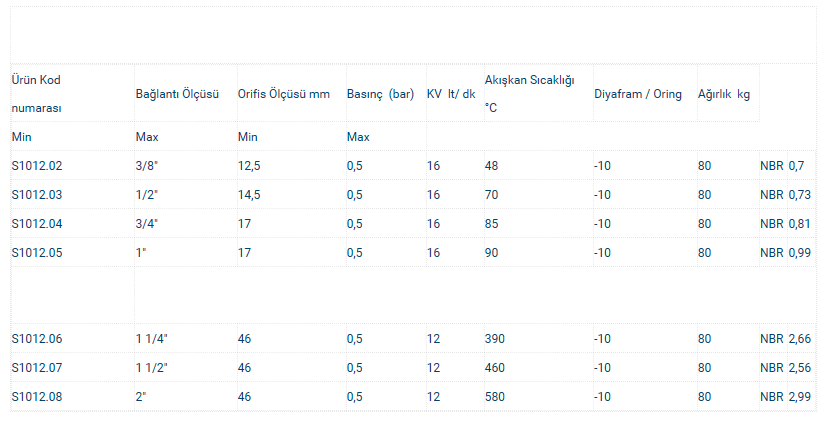Click the Ürün Kod numarası header
The width and height of the screenshot is (832, 439).
click(36, 94)
